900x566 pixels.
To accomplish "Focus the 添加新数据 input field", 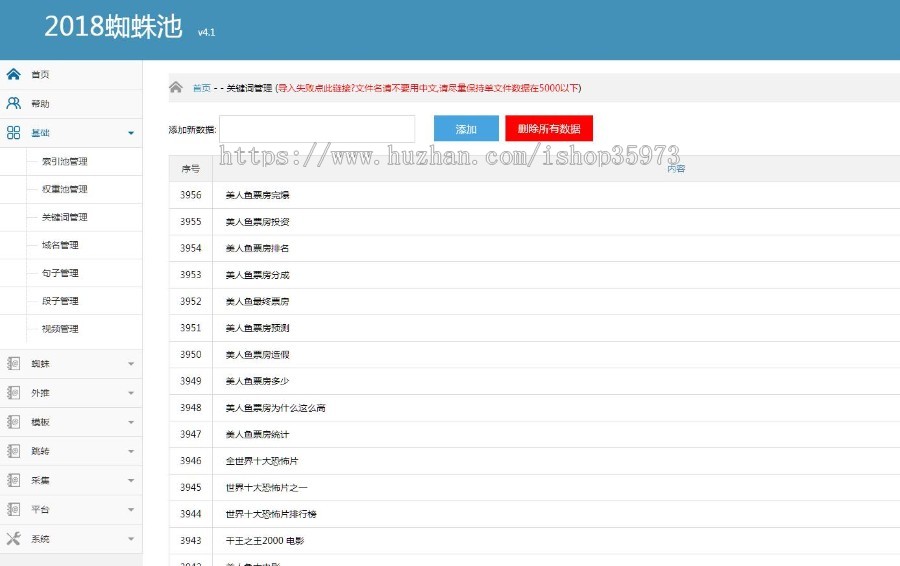I will [317, 129].
